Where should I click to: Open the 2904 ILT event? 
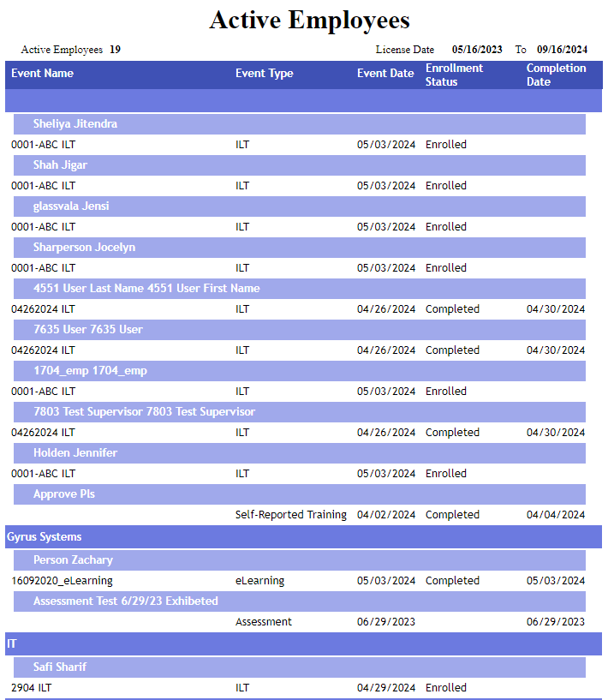tap(37, 688)
